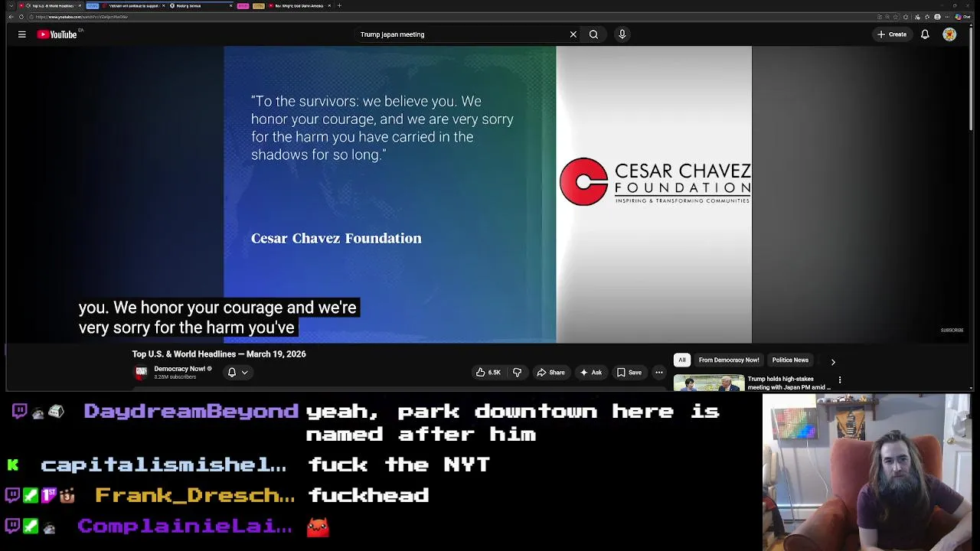This screenshot has width=980, height=551.
Task: Select the 'All' filter chip
Action: (x=681, y=360)
